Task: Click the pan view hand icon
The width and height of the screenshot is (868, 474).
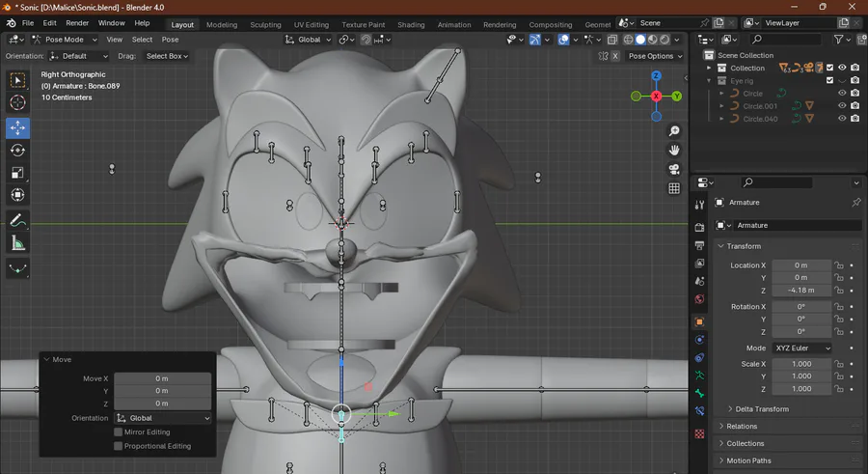Action: click(x=674, y=150)
